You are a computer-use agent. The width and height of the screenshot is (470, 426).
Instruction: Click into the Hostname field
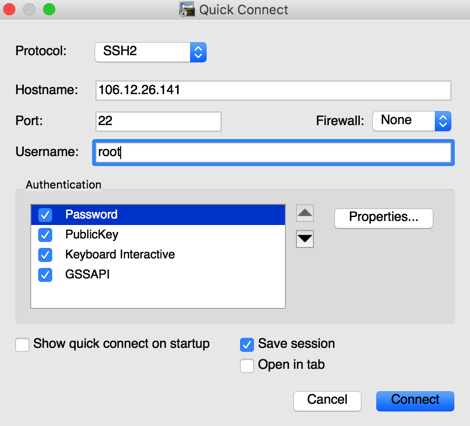(273, 90)
